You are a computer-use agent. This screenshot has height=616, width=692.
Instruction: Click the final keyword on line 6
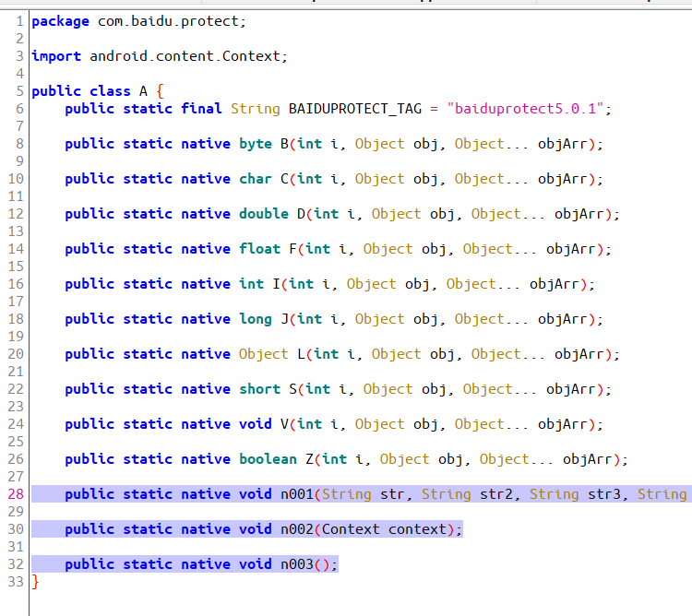201,109
